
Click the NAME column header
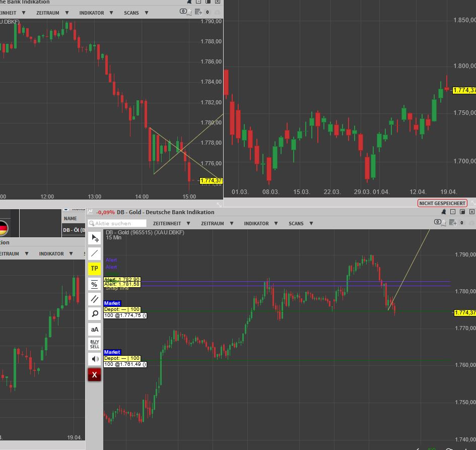pos(71,218)
